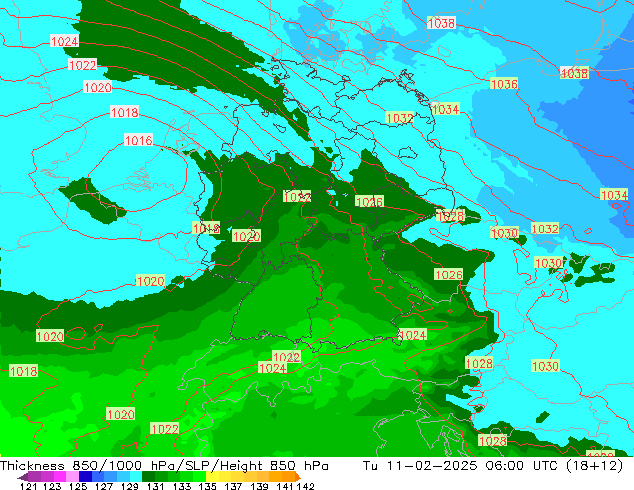Viewport: 634px width, 490px height.
Task: Click the legend value 137
Action: 233,486
